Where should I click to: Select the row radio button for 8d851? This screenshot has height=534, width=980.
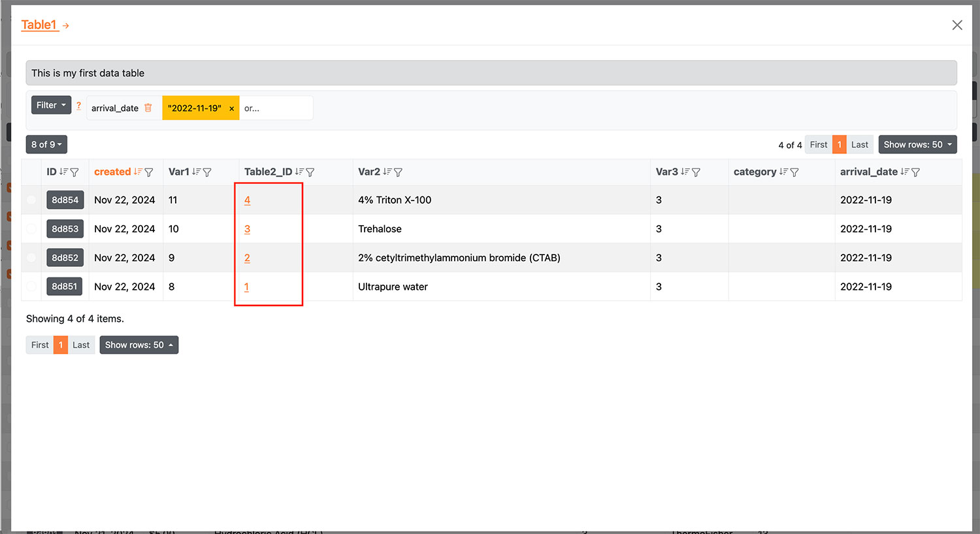pyautogui.click(x=31, y=287)
